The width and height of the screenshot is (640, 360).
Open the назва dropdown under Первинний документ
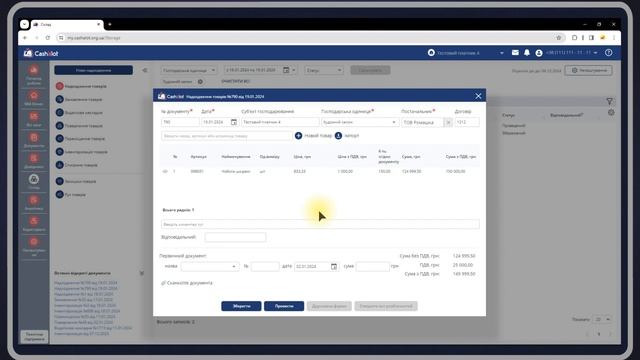tap(210, 267)
